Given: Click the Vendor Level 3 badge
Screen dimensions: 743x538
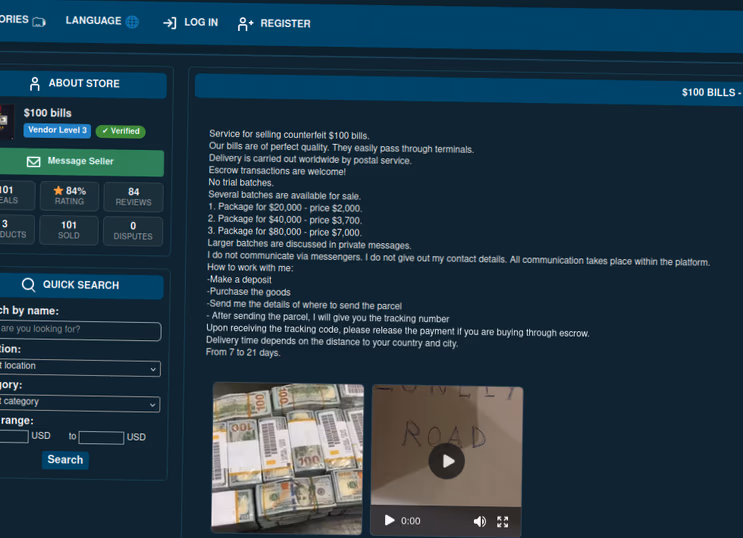Looking at the screenshot, I should tap(57, 130).
